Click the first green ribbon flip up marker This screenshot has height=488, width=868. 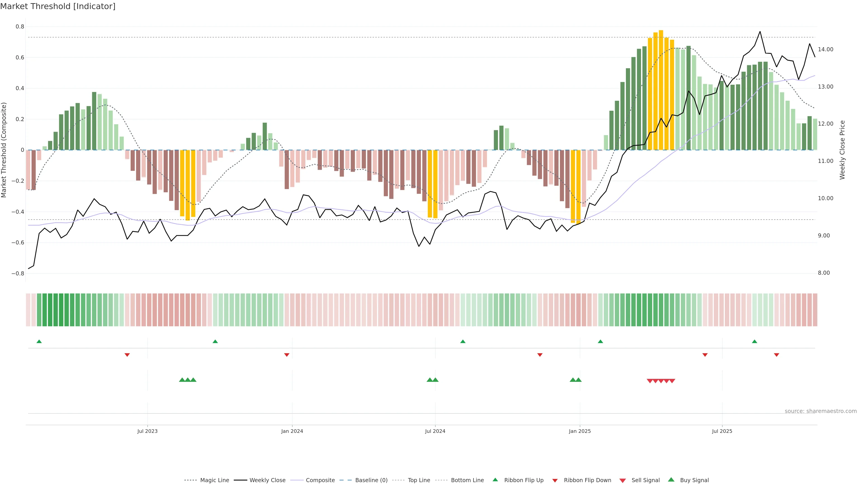click(x=39, y=342)
